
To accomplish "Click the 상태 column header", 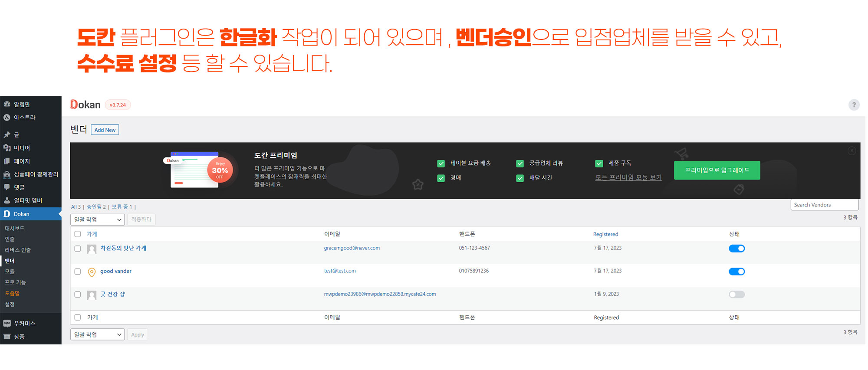I will pos(734,234).
